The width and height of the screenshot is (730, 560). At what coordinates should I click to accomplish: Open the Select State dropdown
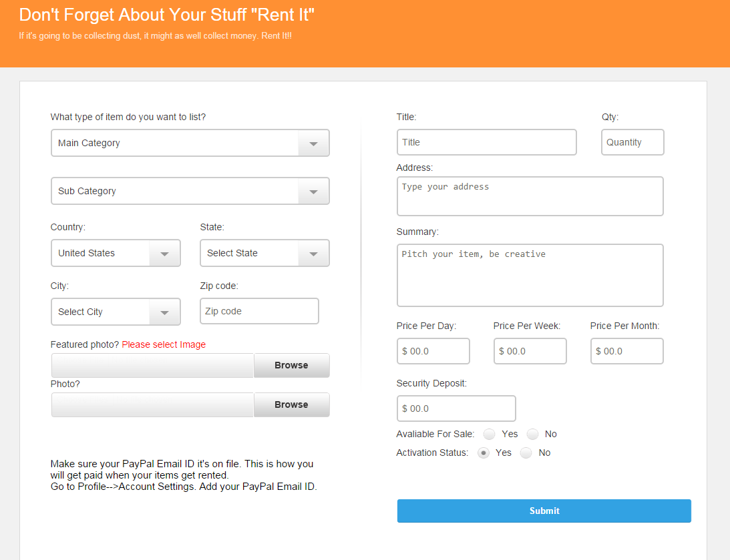264,253
